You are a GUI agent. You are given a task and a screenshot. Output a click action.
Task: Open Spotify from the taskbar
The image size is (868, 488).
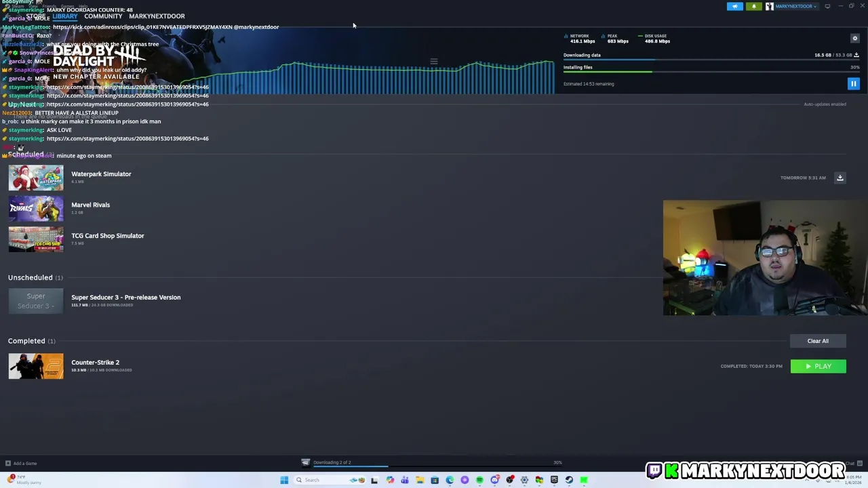coord(479,480)
